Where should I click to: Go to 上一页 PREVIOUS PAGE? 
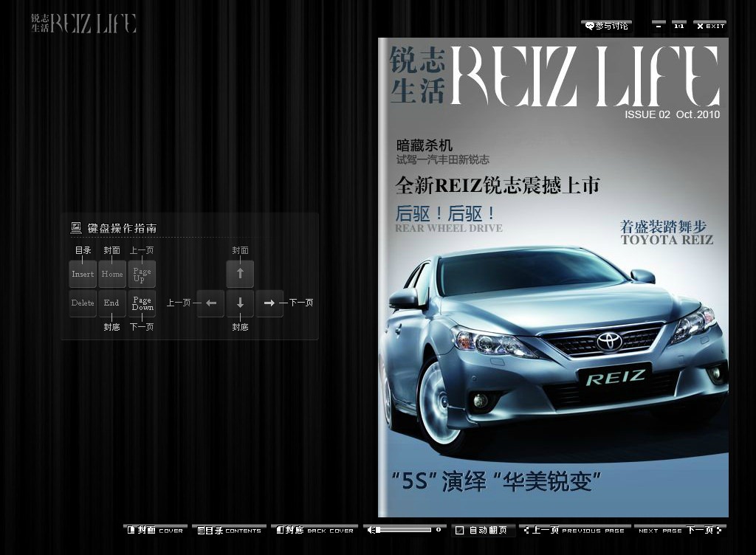(574, 531)
